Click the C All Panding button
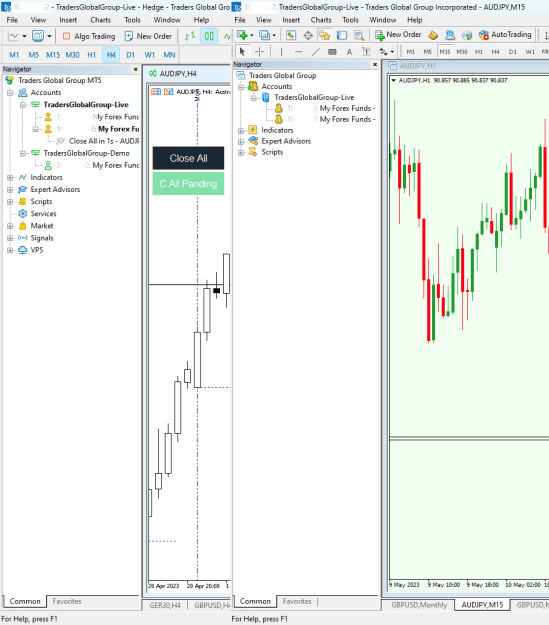The width and height of the screenshot is (549, 625). 188,184
